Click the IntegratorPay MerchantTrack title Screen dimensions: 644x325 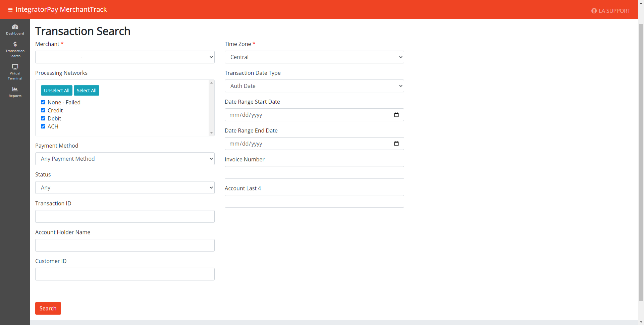click(x=61, y=9)
